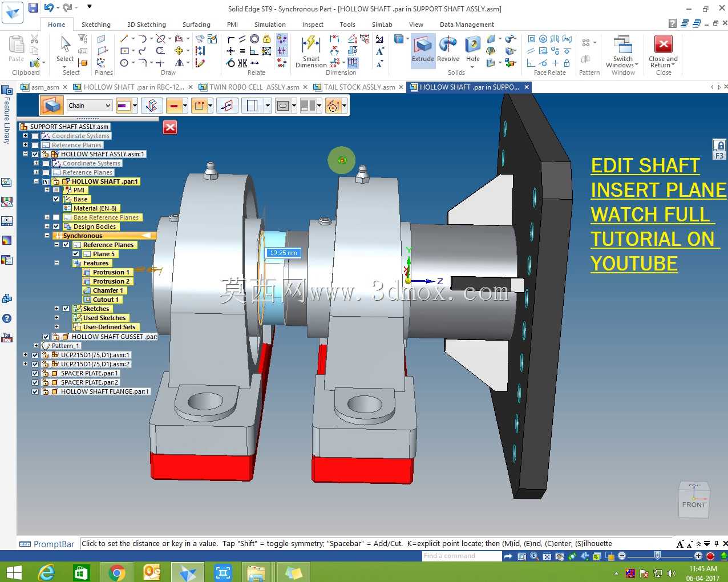
Task: Open Internet Explorer from taskbar
Action: (x=46, y=572)
